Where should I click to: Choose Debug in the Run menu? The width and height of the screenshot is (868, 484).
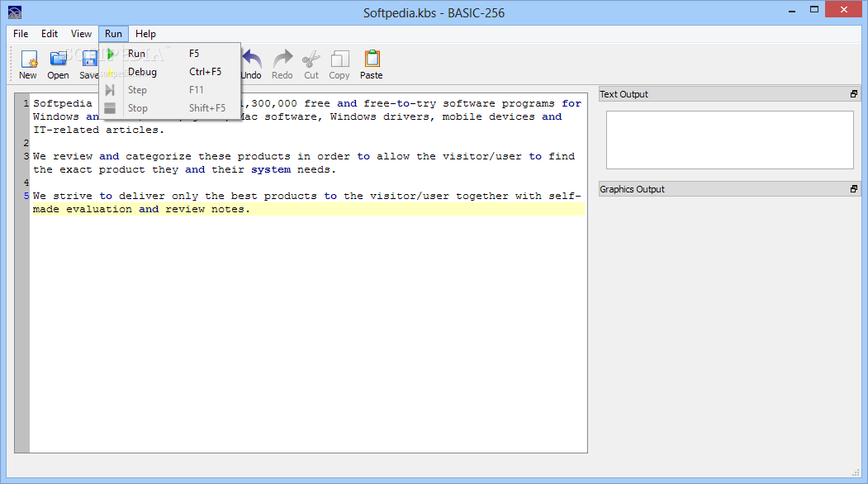[169, 72]
